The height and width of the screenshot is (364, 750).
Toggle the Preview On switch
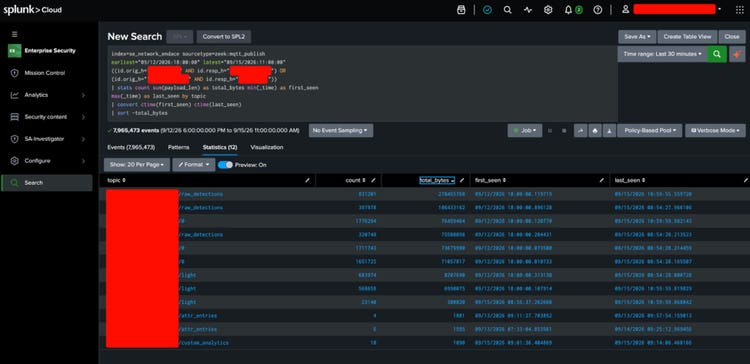coord(225,165)
